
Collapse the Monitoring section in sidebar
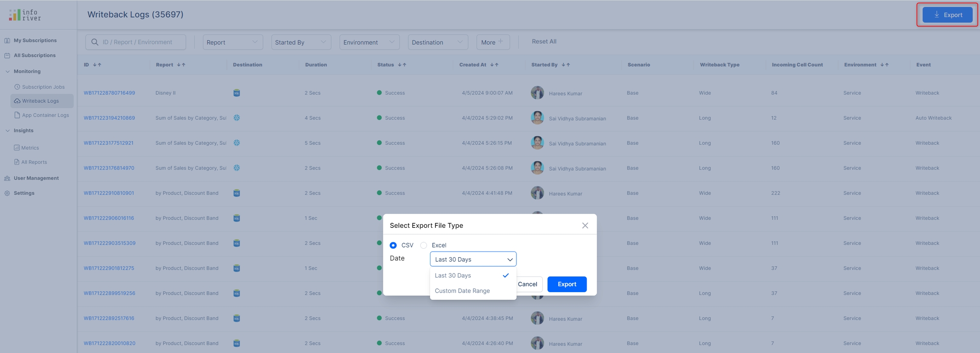(8, 72)
